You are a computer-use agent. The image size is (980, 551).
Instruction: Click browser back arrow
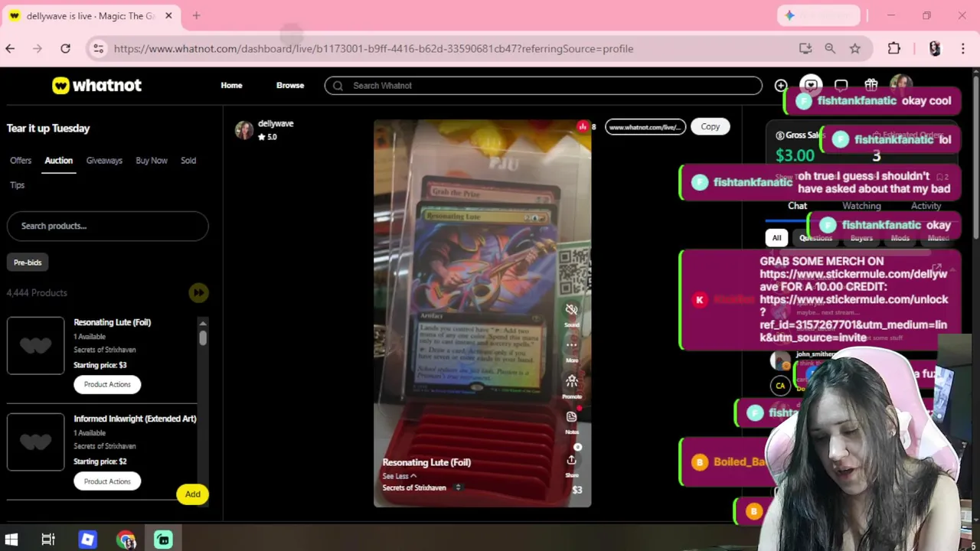(10, 49)
